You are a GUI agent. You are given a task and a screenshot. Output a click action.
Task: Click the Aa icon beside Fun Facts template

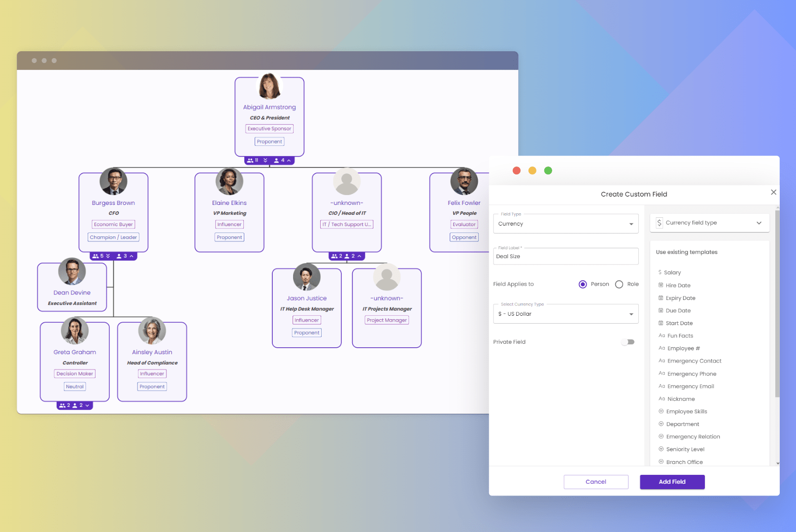tap(661, 335)
